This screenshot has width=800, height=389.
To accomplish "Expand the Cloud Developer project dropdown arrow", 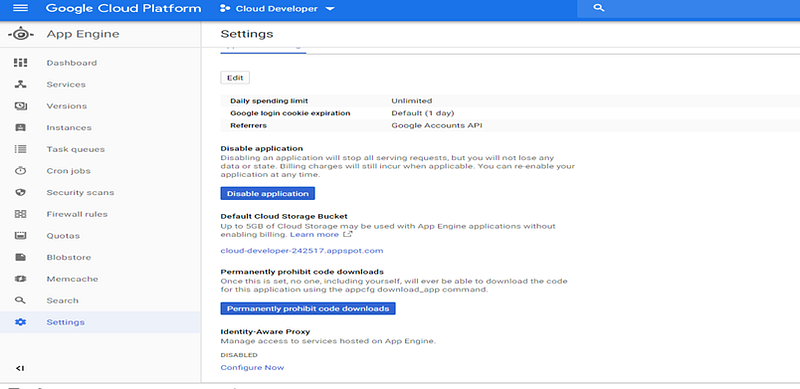I will [x=330, y=9].
